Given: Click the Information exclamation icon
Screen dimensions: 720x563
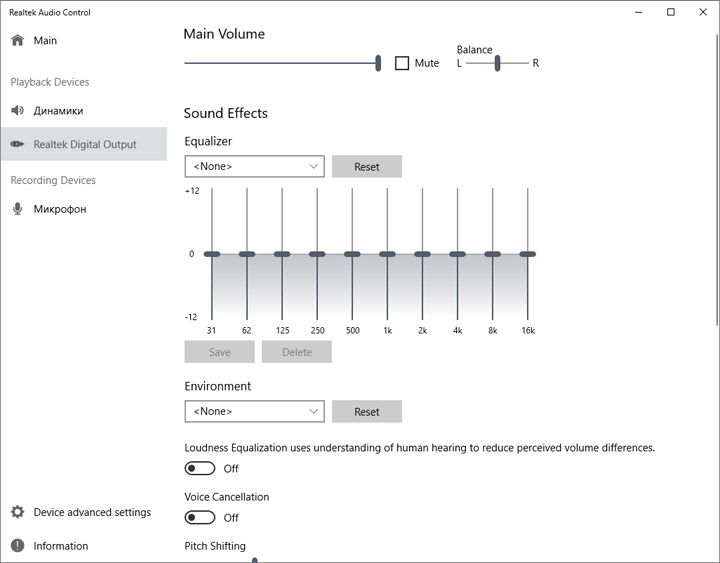Looking at the screenshot, I should [17, 546].
